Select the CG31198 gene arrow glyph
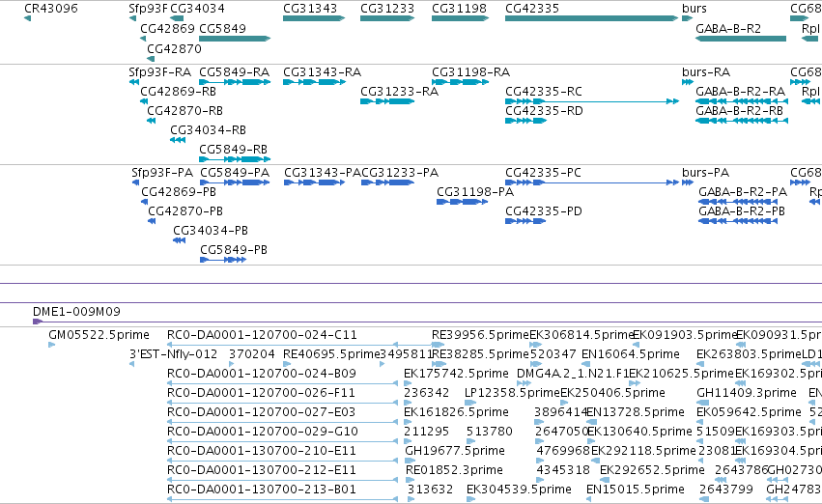This screenshot has width=822, height=504. 461,18
